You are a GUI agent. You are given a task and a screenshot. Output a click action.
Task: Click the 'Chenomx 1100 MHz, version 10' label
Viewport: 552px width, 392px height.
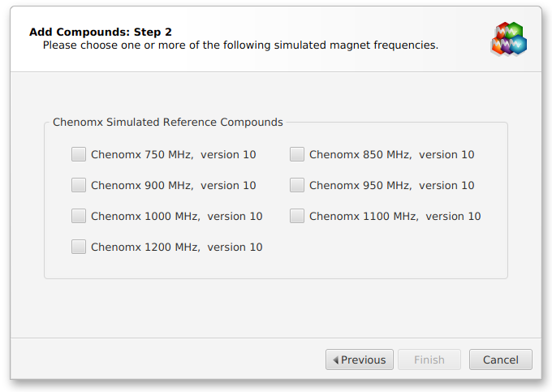click(x=395, y=216)
